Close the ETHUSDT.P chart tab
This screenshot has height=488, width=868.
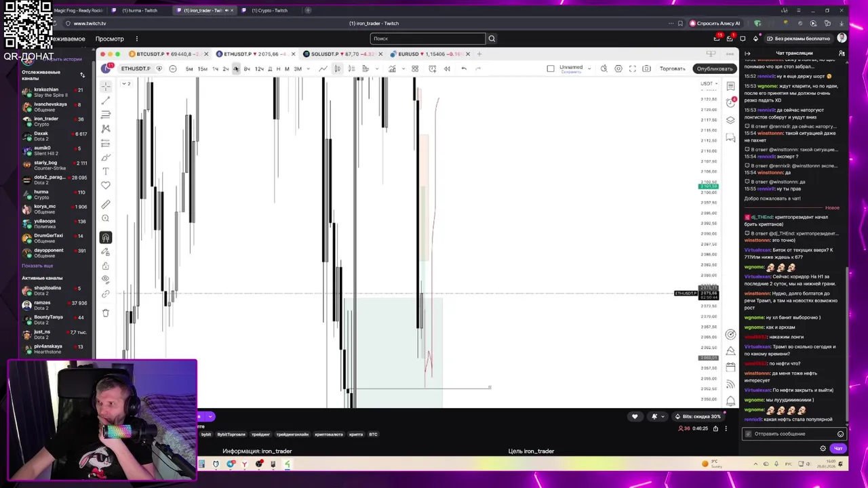point(293,54)
